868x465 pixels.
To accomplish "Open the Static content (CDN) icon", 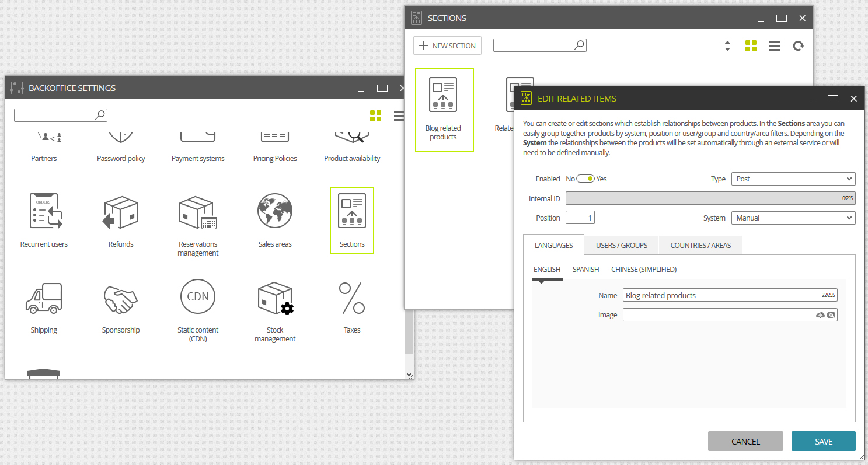I will [x=198, y=297].
